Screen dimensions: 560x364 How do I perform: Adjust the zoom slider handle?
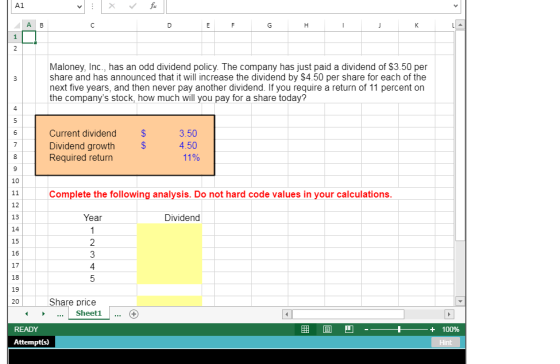tap(399, 329)
